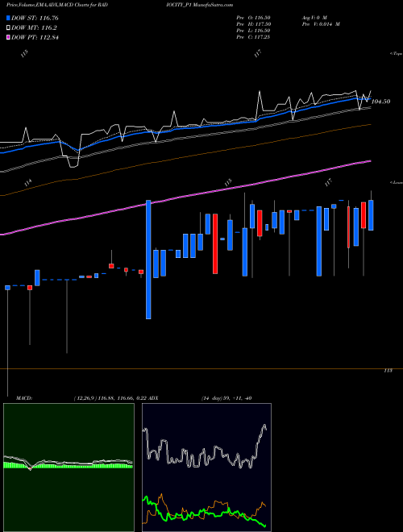The image size is (403, 532).
Task: Click the 'Avg V: 0 M' volume text
Action: [314, 17]
